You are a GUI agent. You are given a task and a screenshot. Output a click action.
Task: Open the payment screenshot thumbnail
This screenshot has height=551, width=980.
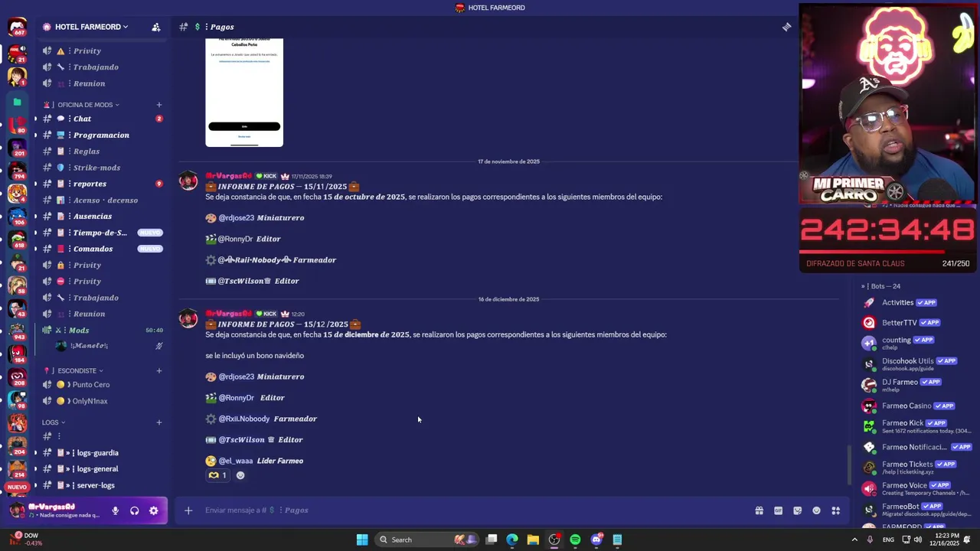(x=244, y=92)
